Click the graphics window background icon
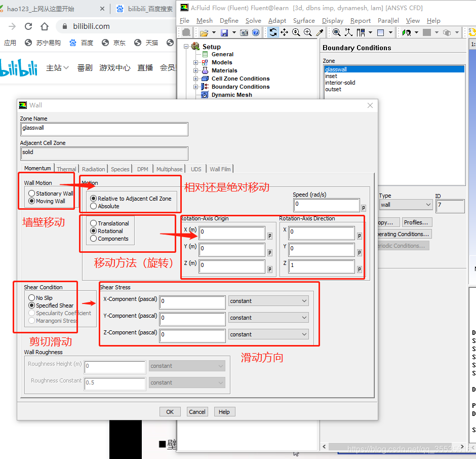 (381, 32)
